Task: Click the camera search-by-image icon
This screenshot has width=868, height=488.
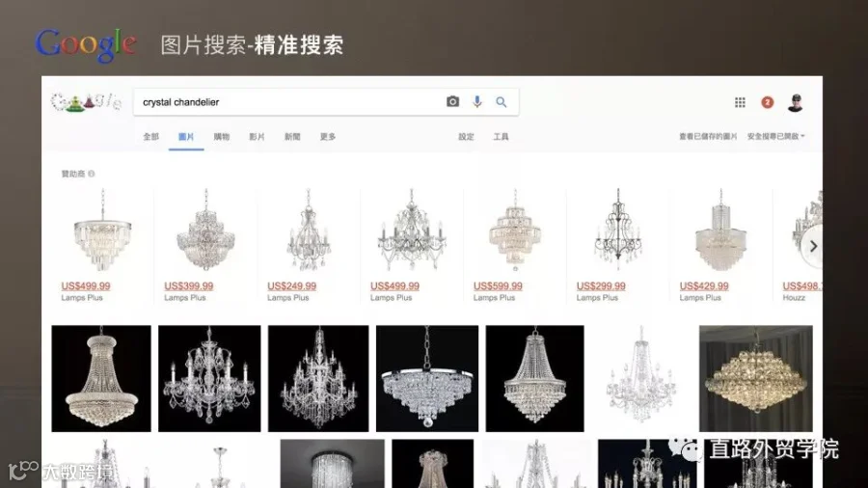Action: pos(453,102)
